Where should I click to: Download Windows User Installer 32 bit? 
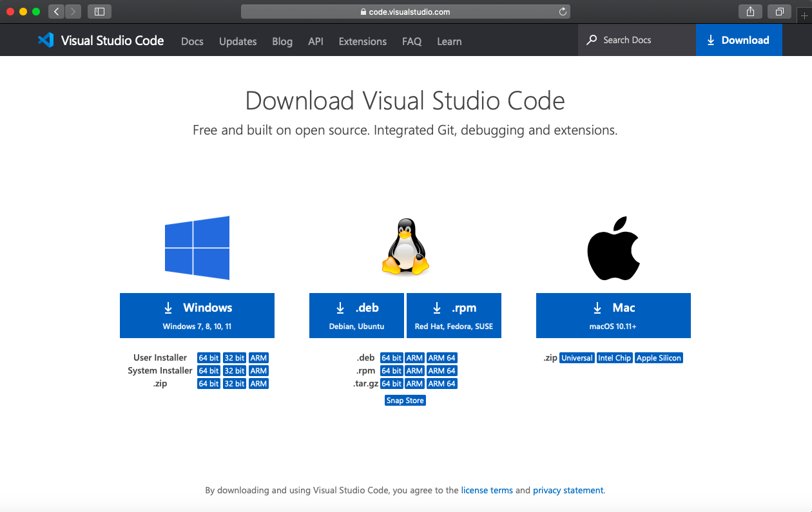point(235,358)
